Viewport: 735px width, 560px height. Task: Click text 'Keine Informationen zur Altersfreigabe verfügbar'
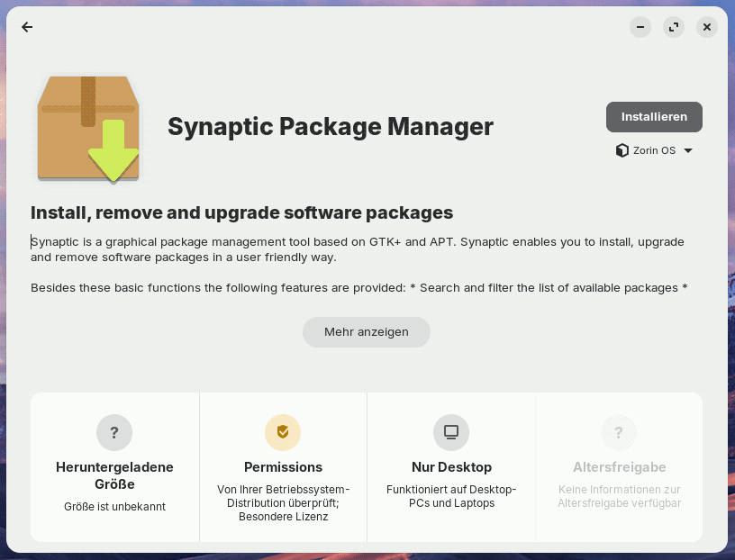click(x=619, y=496)
